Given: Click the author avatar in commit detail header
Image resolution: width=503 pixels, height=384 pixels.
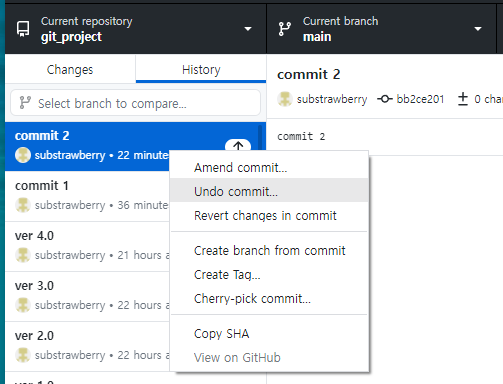Looking at the screenshot, I should pos(285,99).
